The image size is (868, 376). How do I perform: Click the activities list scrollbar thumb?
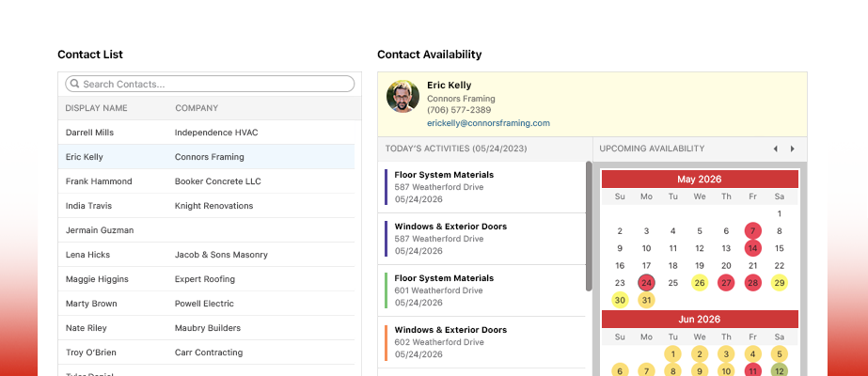pos(589,227)
